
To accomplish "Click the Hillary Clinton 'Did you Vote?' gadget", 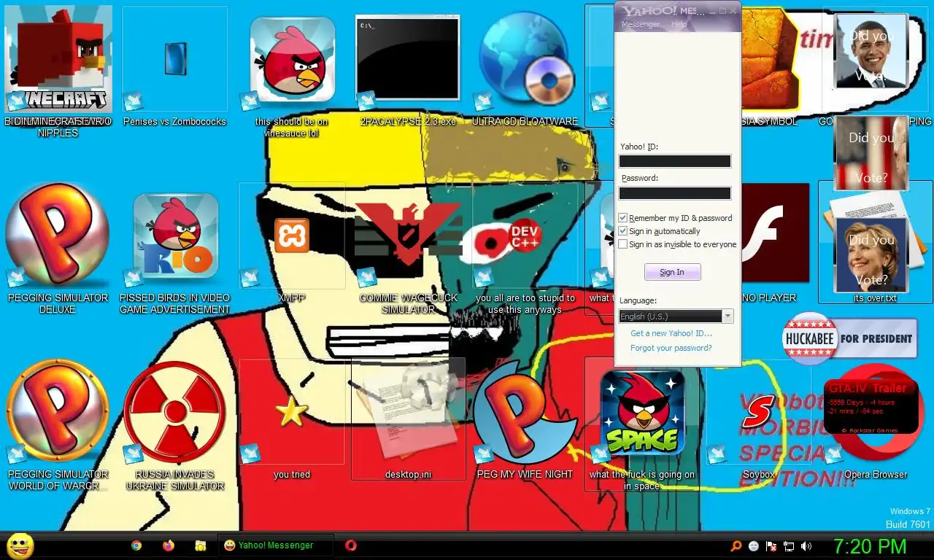I will (872, 254).
